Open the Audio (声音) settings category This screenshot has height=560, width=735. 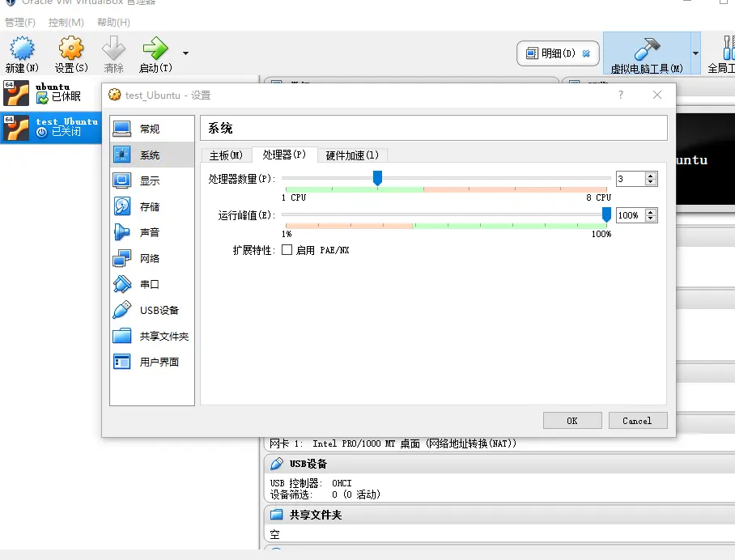coord(152,232)
